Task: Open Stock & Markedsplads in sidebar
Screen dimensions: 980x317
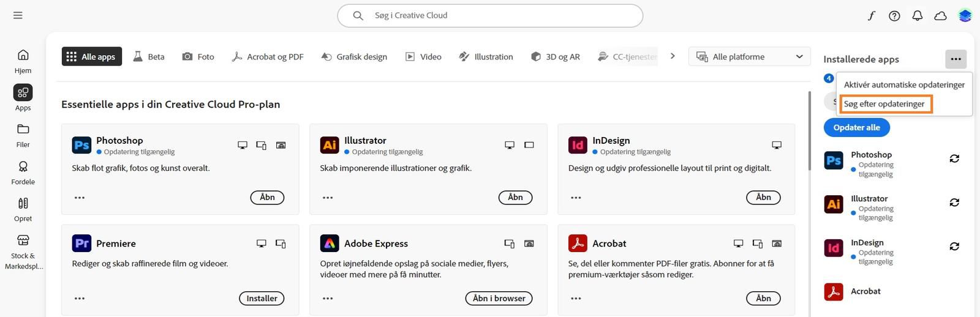Action: tap(23, 251)
